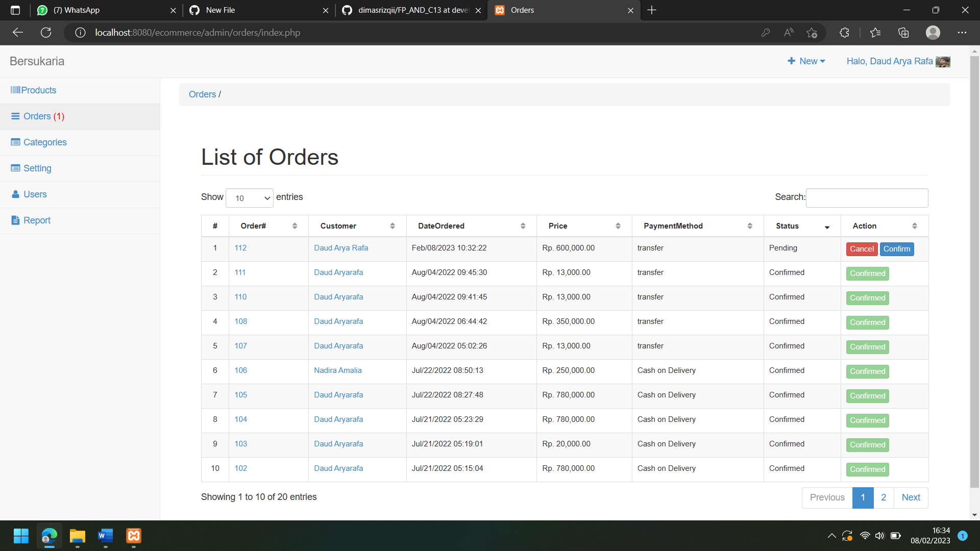Image resolution: width=980 pixels, height=551 pixels.
Task: Open the Show entries dropdown
Action: point(250,198)
